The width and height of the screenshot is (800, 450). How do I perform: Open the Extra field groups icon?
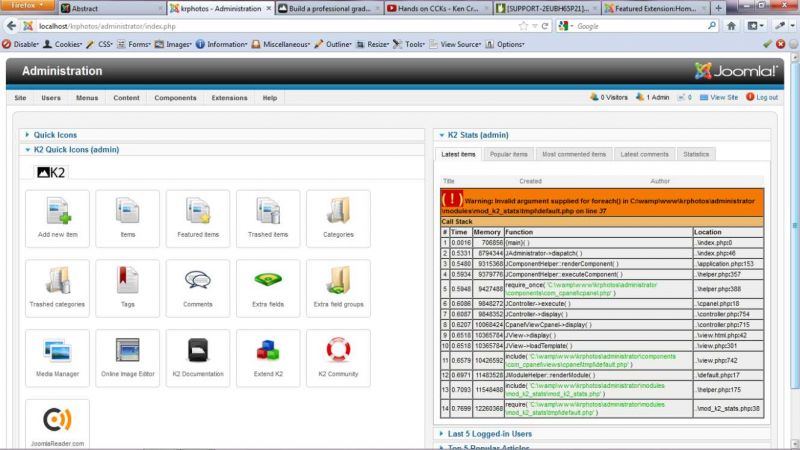point(338,288)
